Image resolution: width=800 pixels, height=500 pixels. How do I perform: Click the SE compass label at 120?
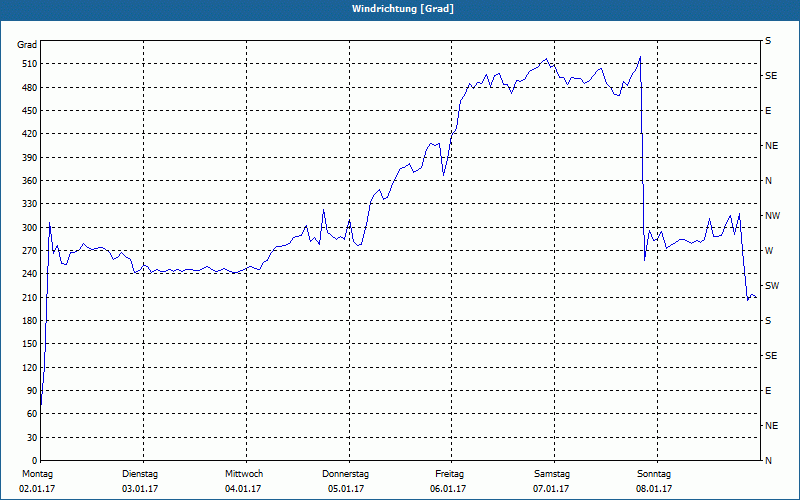pos(771,356)
